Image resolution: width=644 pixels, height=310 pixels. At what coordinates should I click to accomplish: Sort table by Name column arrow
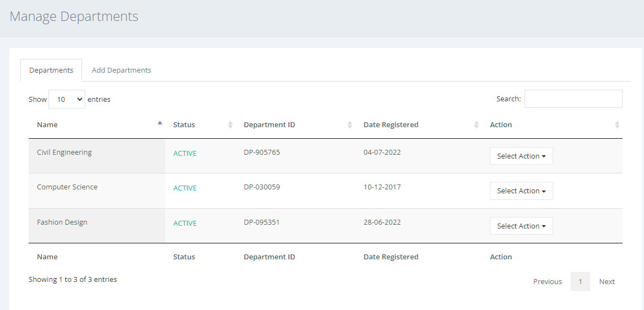160,123
